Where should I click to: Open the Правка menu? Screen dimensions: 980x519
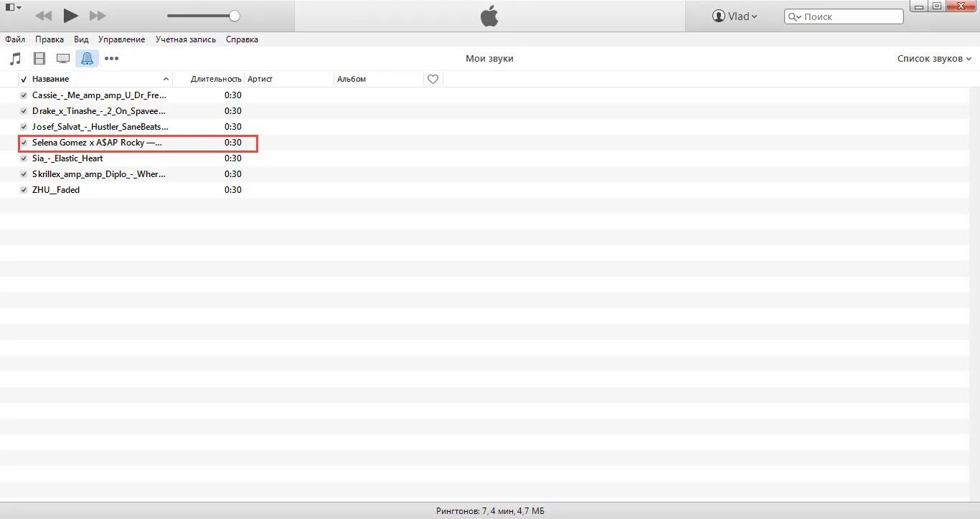tap(50, 39)
